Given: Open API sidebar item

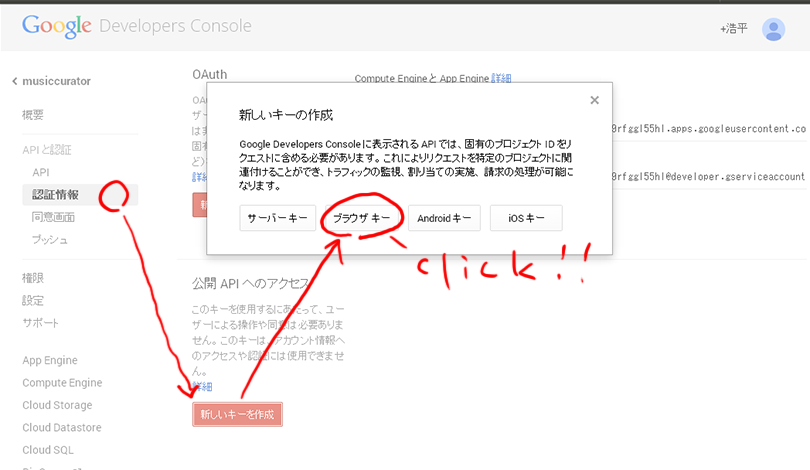Looking at the screenshot, I should [41, 173].
